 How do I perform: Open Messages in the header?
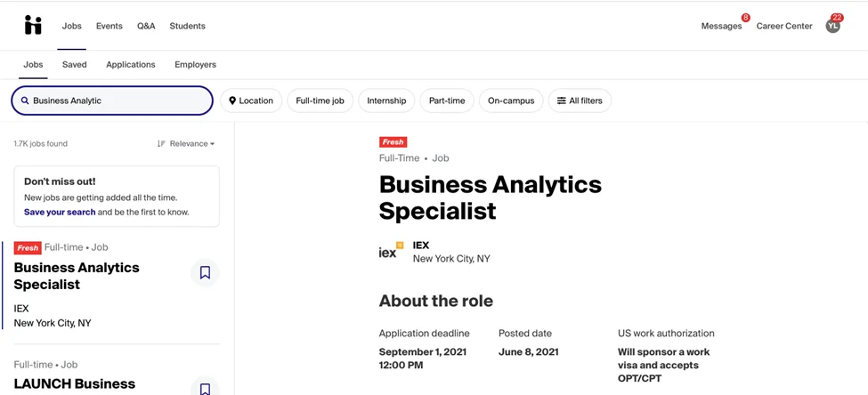tap(721, 26)
